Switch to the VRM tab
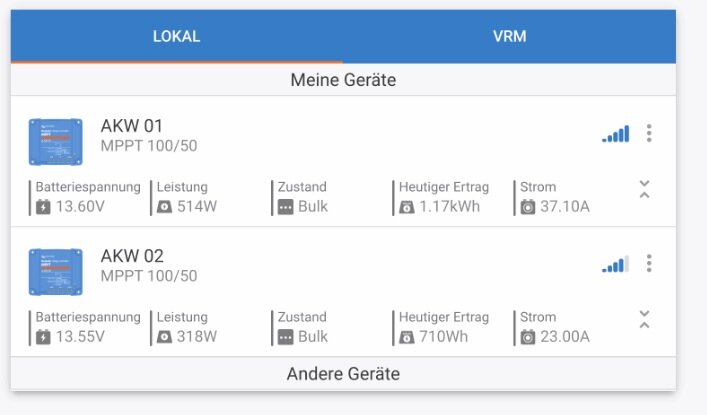This screenshot has width=707, height=415. pyautogui.click(x=510, y=36)
